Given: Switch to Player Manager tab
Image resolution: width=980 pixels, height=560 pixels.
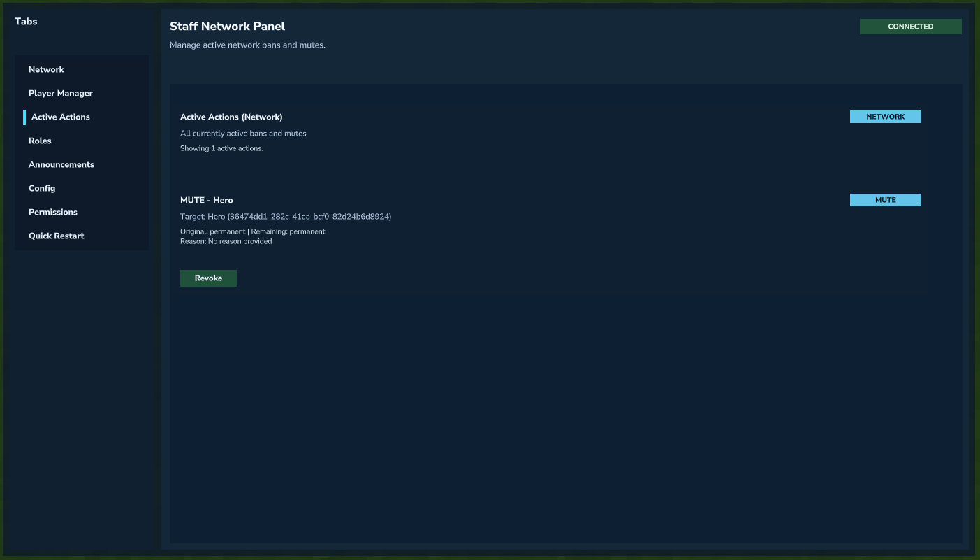Looking at the screenshot, I should 61,93.
